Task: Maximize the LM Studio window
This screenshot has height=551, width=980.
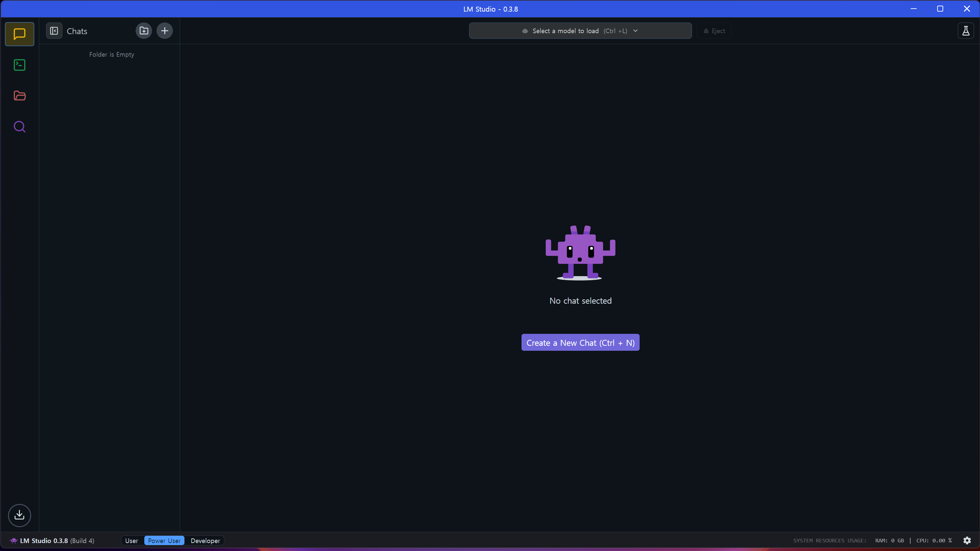Action: click(940, 9)
